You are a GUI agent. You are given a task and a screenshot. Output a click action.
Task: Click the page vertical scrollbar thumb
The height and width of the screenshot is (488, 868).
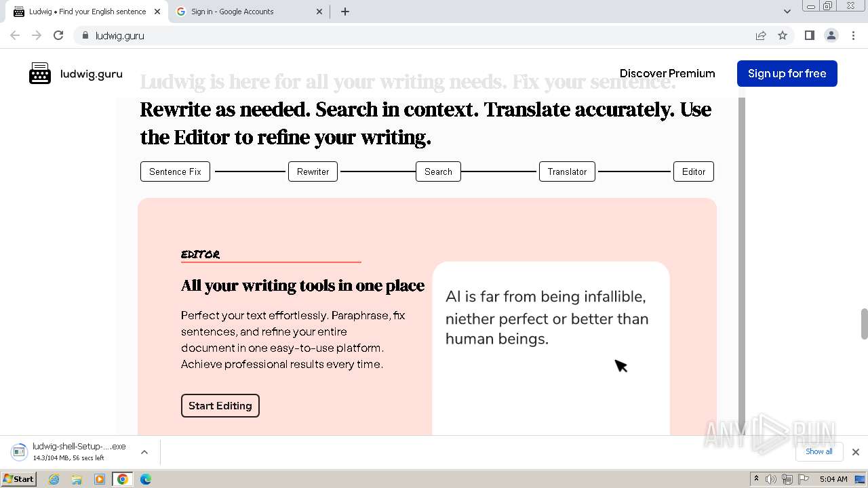click(x=864, y=323)
